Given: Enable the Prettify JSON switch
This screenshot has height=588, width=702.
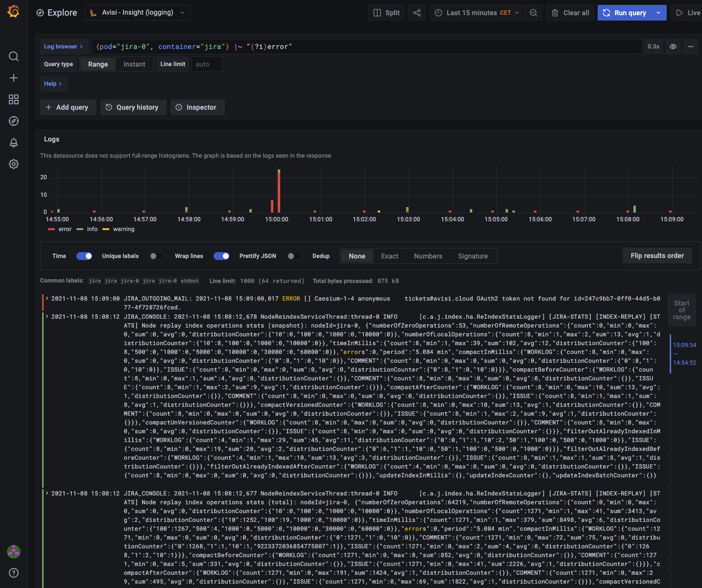Looking at the screenshot, I should click(294, 256).
